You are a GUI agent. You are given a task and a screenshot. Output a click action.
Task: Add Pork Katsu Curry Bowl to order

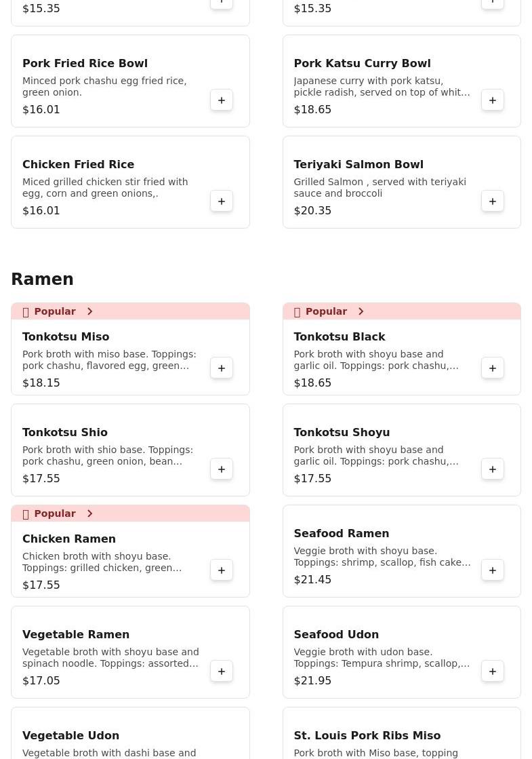click(x=493, y=100)
